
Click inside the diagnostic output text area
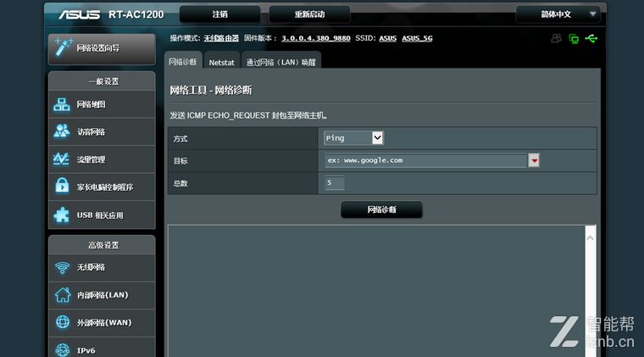tap(376, 291)
